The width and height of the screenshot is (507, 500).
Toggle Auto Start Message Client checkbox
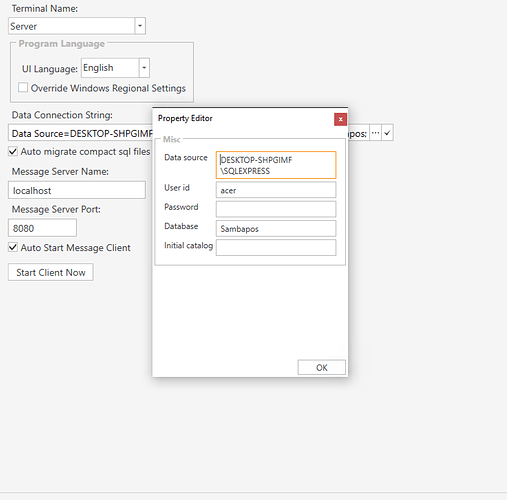13,248
